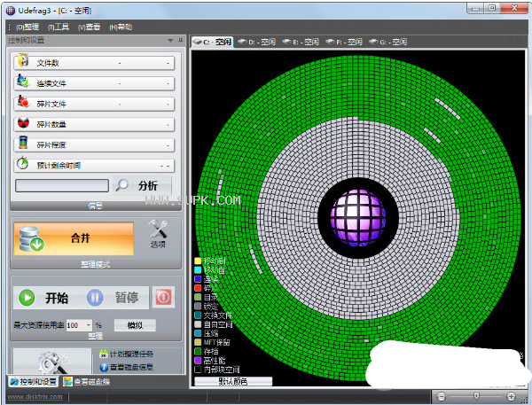Switch to the E: - 空闲 drive tab
The height and width of the screenshot is (405, 532).
pyautogui.click(x=301, y=42)
